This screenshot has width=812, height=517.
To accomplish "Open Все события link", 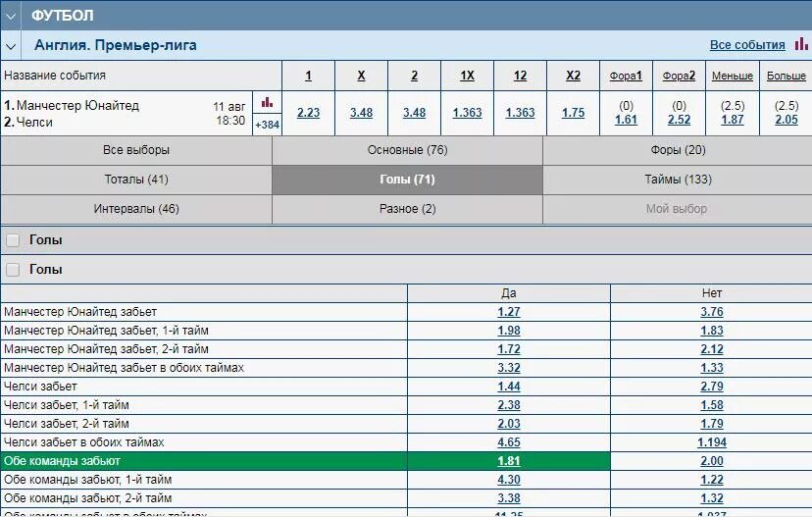I will (x=747, y=45).
